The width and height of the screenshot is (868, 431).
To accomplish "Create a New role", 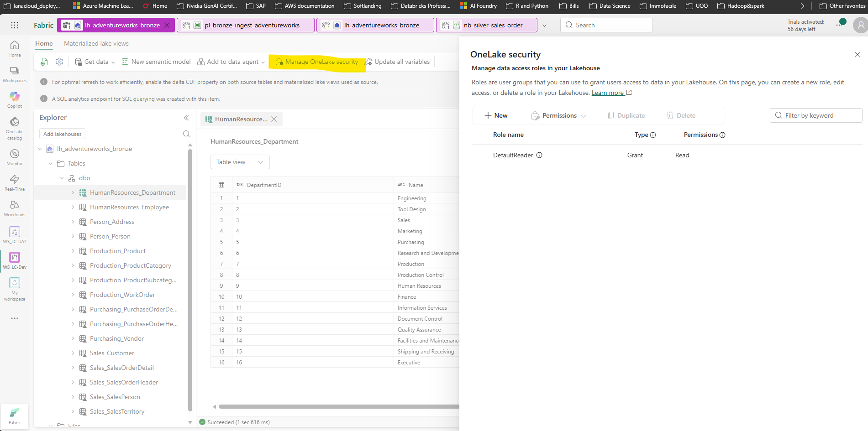I will click(496, 115).
